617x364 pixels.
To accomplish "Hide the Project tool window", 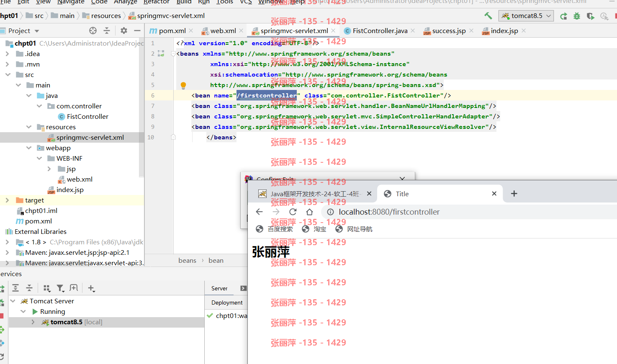I will pos(137,31).
